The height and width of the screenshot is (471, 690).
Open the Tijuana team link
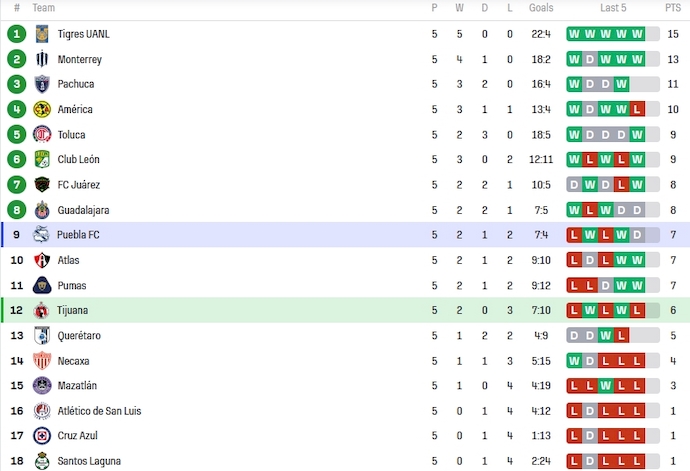72,310
